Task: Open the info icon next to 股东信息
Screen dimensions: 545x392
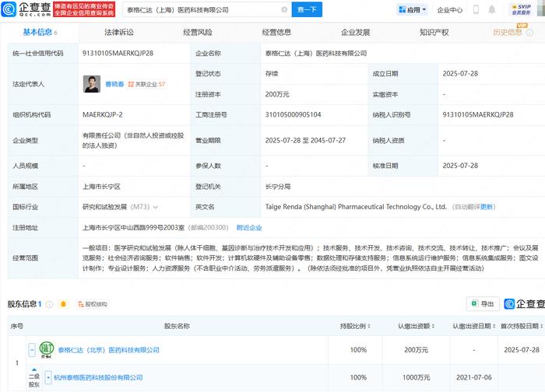Action: click(x=49, y=304)
